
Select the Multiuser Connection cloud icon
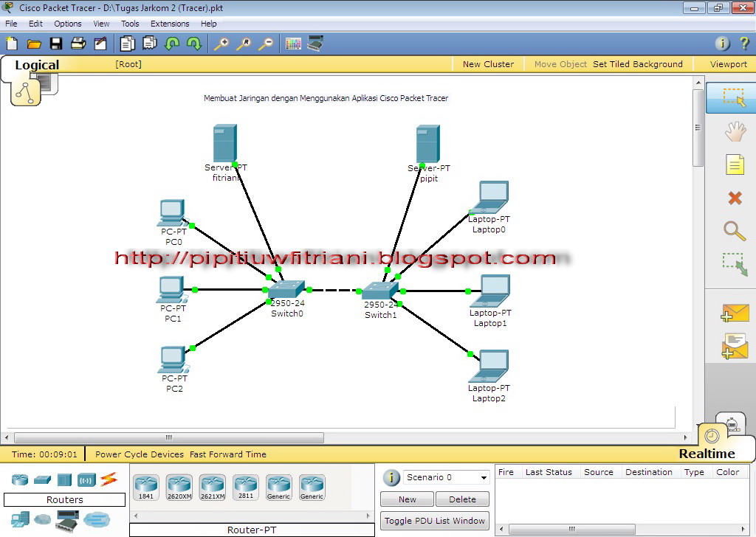97,520
